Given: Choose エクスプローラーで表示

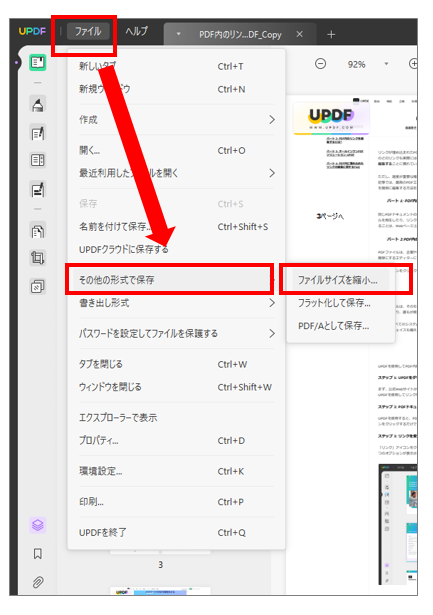Looking at the screenshot, I should (176, 418).
